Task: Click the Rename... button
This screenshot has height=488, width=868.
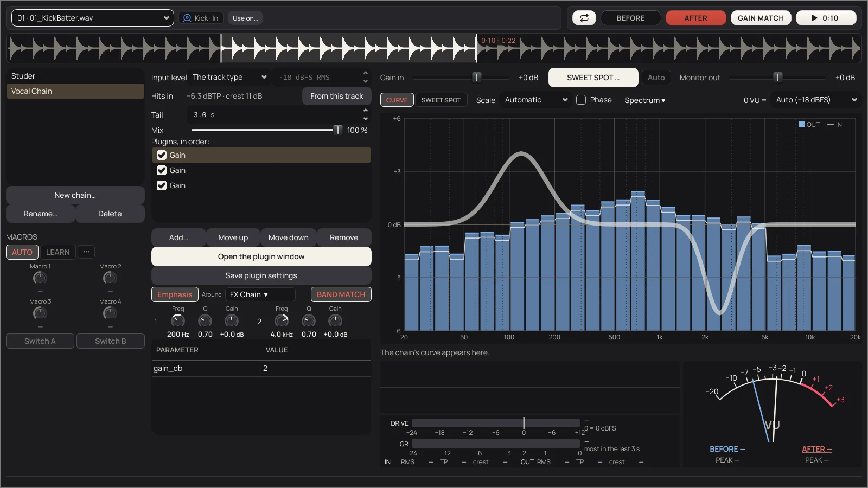Action: click(x=40, y=214)
